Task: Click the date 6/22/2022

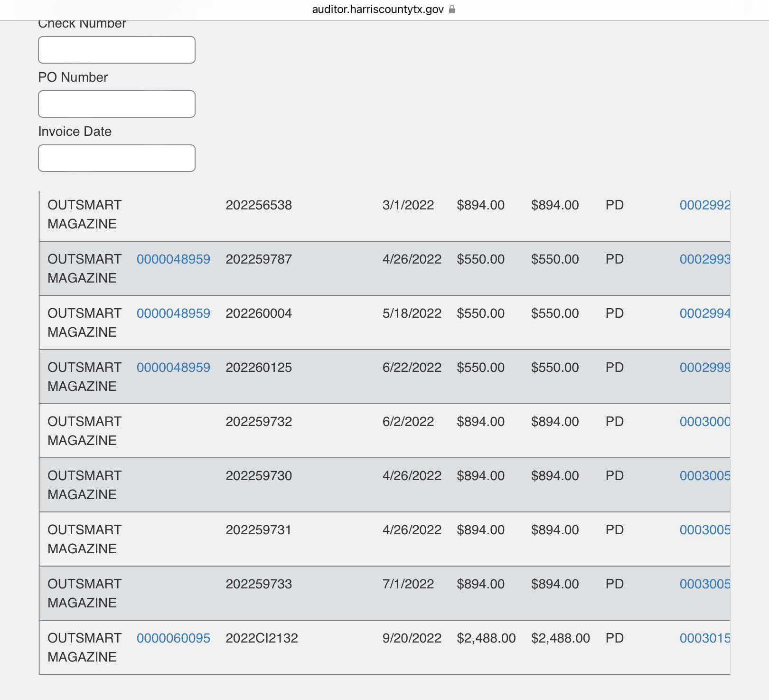Action: coord(412,368)
